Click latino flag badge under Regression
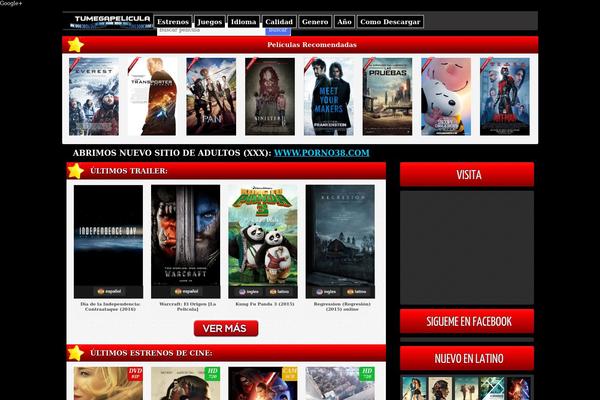 357,292
